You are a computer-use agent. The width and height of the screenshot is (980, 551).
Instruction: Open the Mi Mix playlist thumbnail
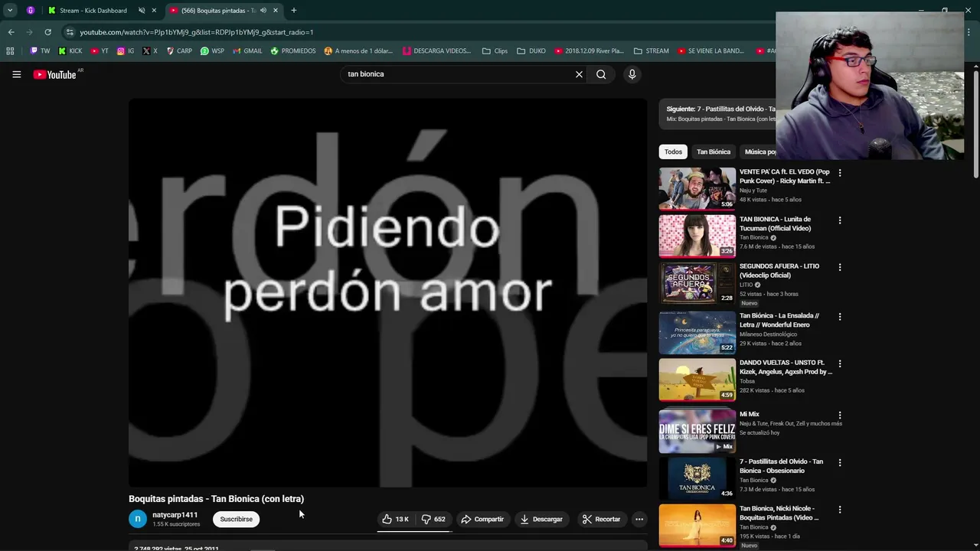[x=697, y=431]
